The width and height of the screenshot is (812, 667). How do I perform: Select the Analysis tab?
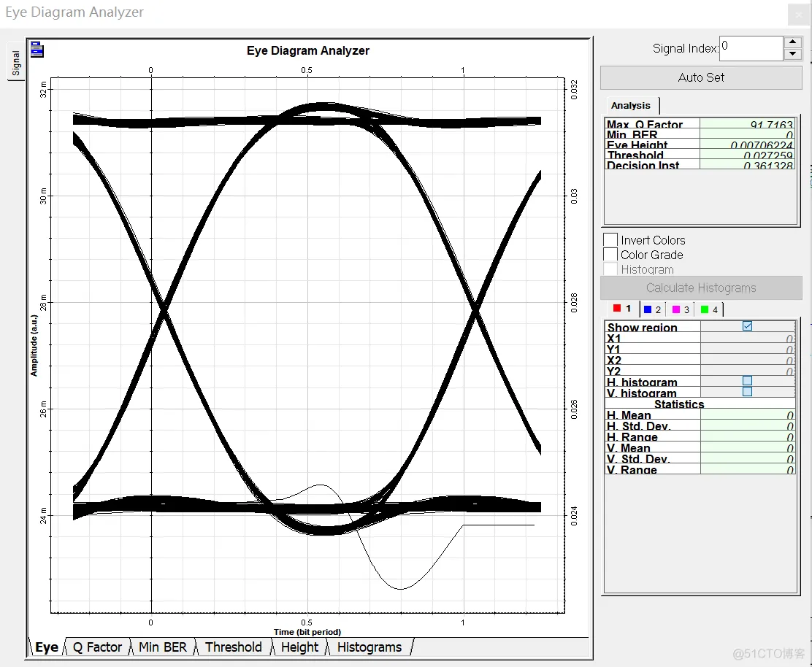(x=631, y=106)
